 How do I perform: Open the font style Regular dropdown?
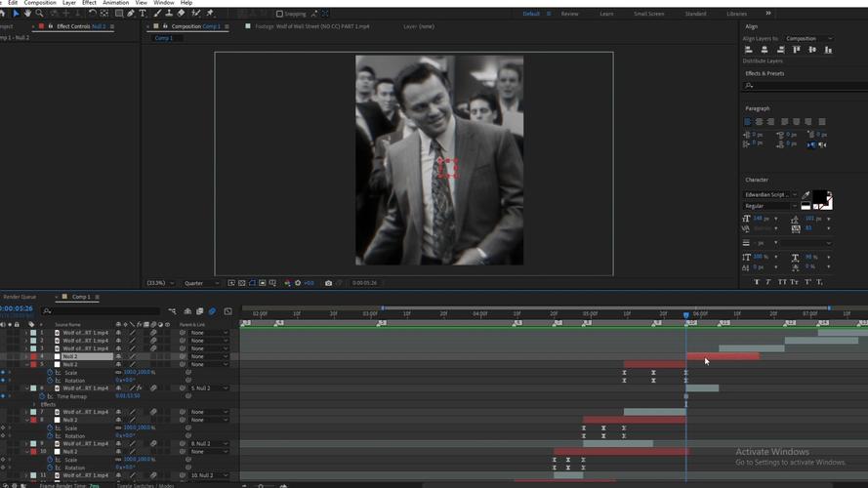770,206
